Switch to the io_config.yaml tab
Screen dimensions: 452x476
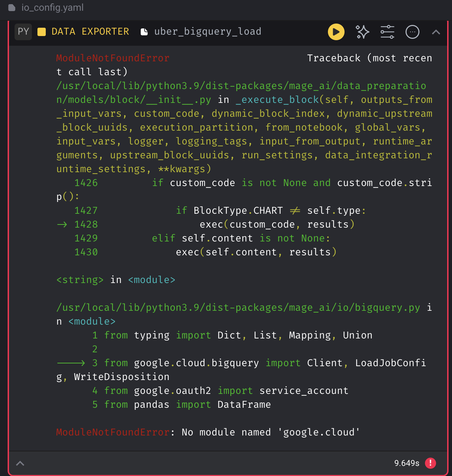(x=52, y=8)
